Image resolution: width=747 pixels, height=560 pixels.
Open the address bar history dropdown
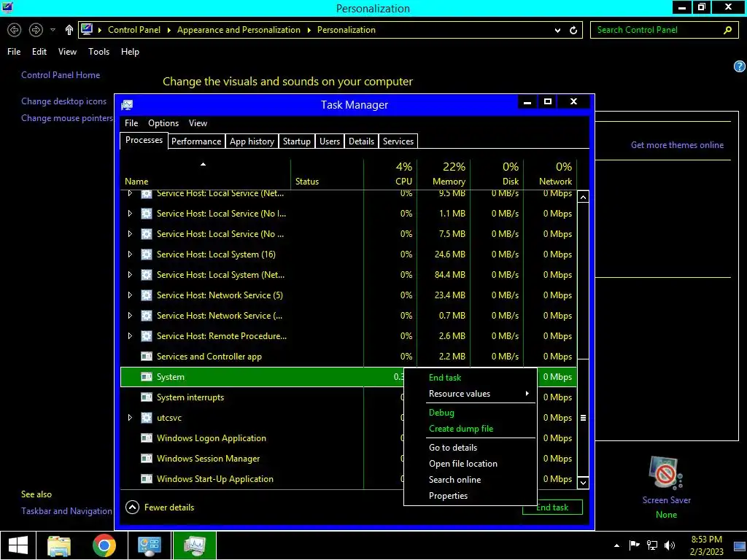pyautogui.click(x=557, y=30)
